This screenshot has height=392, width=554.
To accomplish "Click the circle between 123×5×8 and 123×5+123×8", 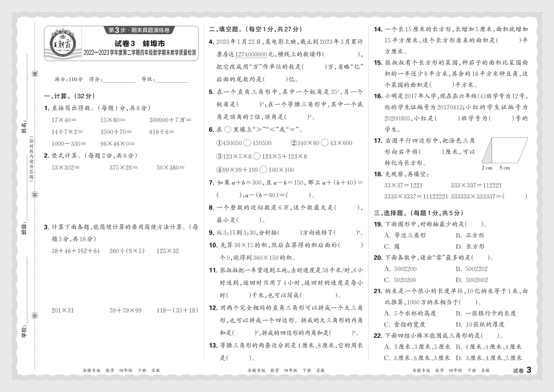I will pos(257,156).
